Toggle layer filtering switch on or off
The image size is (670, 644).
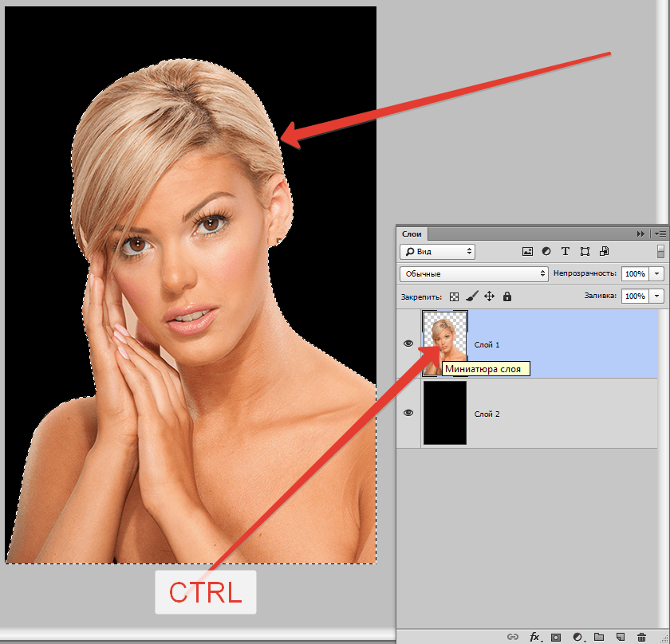click(x=660, y=252)
